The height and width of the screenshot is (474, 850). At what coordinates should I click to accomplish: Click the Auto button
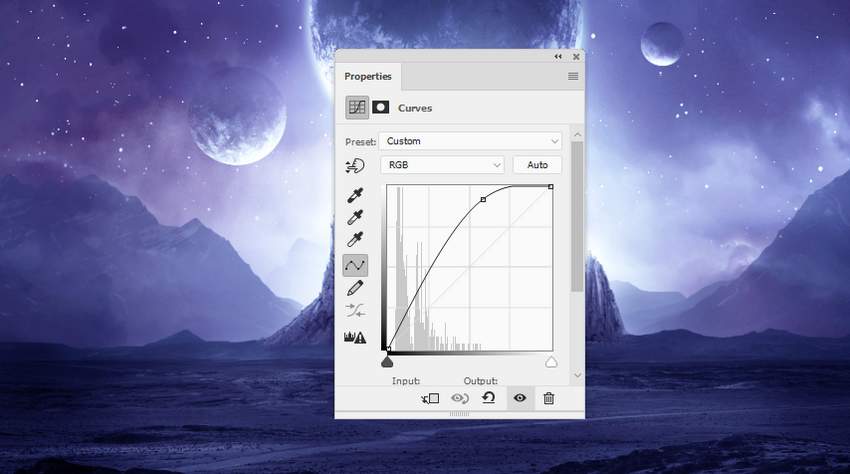click(537, 165)
